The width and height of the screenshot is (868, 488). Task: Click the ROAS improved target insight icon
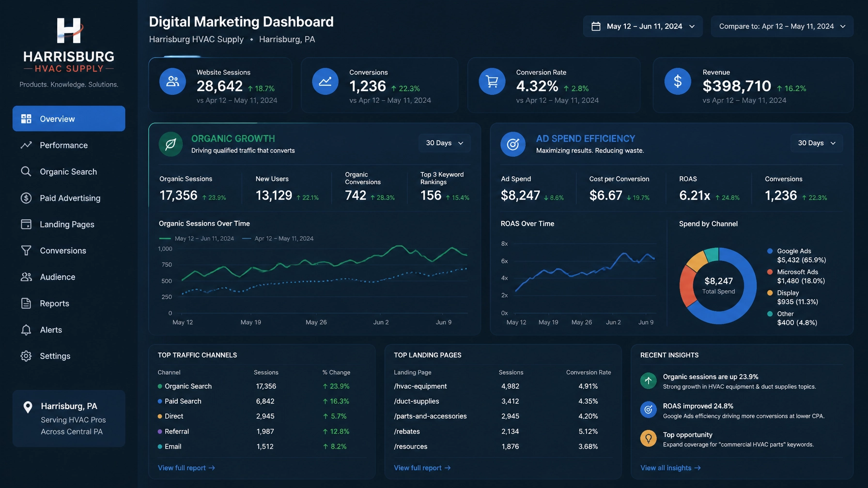point(648,410)
